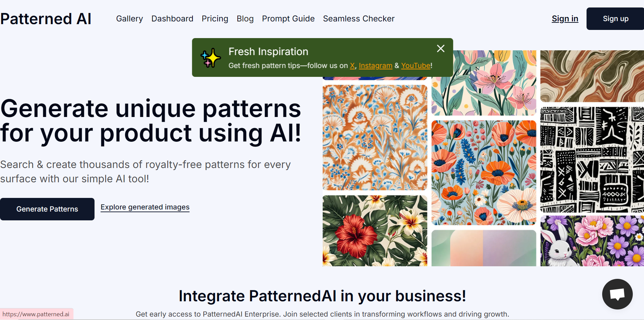Select the black and white tribal pattern
The height and width of the screenshot is (320, 644).
click(592, 160)
